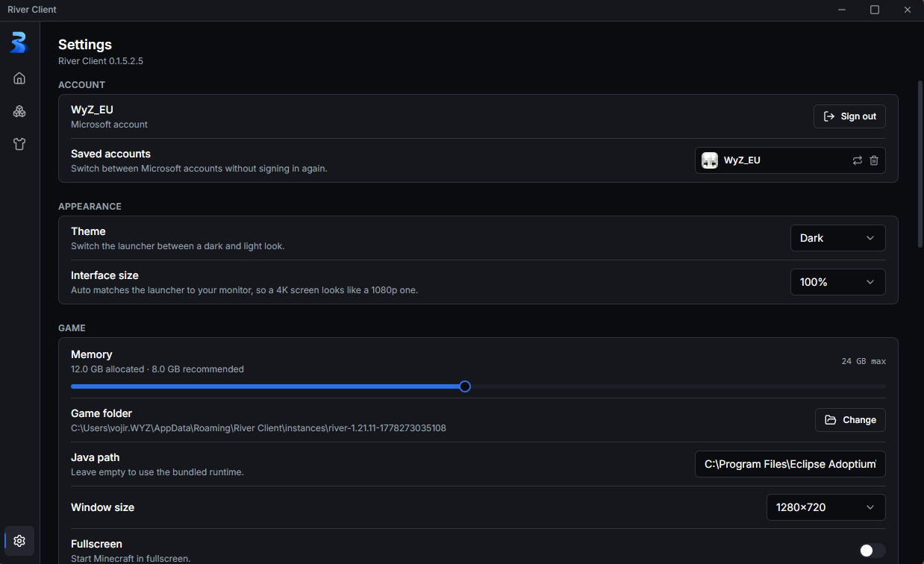
Task: Click the 'Microsoft account' label
Action: click(110, 125)
